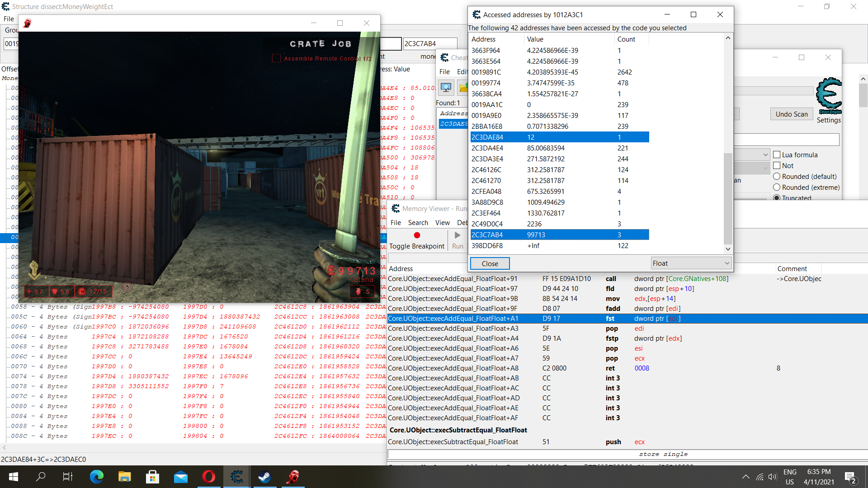868x488 pixels.
Task: Select Rounded (default) radio option
Action: coord(777,176)
